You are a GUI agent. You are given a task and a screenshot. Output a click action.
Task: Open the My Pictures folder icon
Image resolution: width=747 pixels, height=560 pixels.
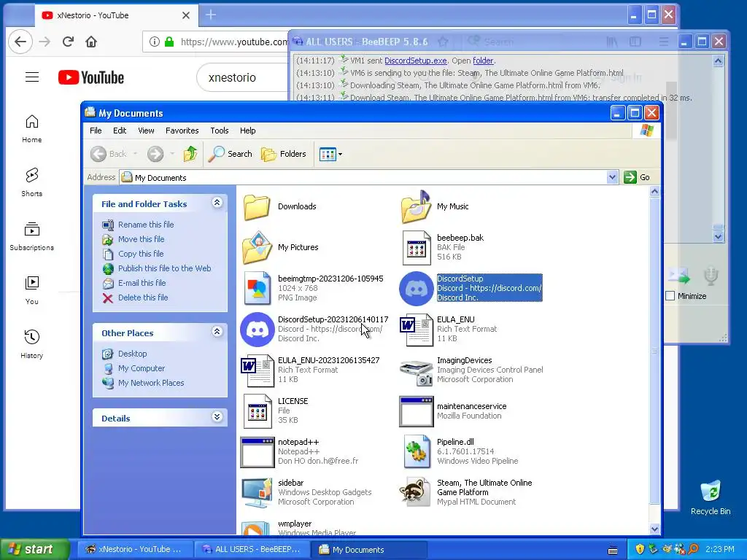(257, 248)
